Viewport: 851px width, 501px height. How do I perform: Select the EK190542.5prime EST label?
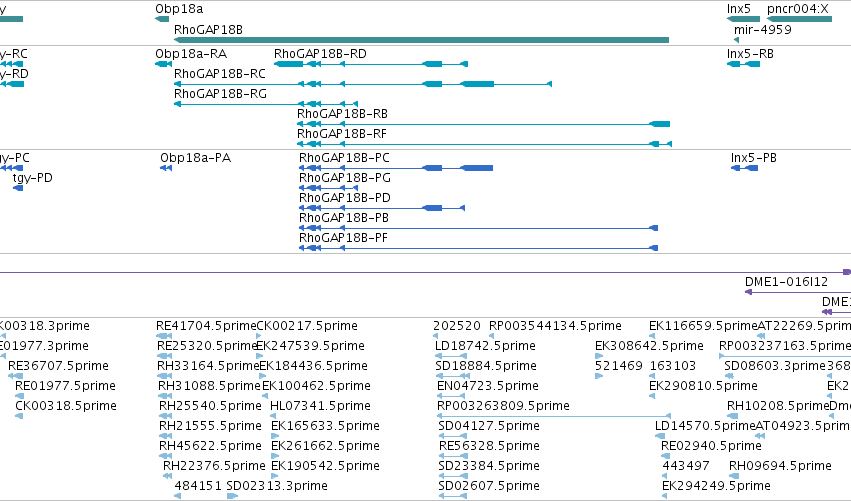point(326,466)
